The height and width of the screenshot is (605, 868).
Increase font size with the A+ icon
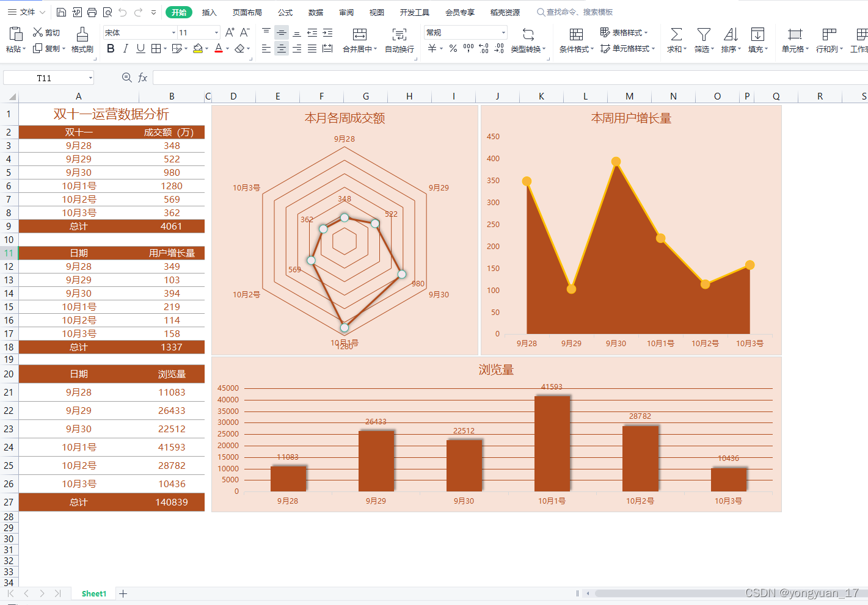[x=230, y=32]
